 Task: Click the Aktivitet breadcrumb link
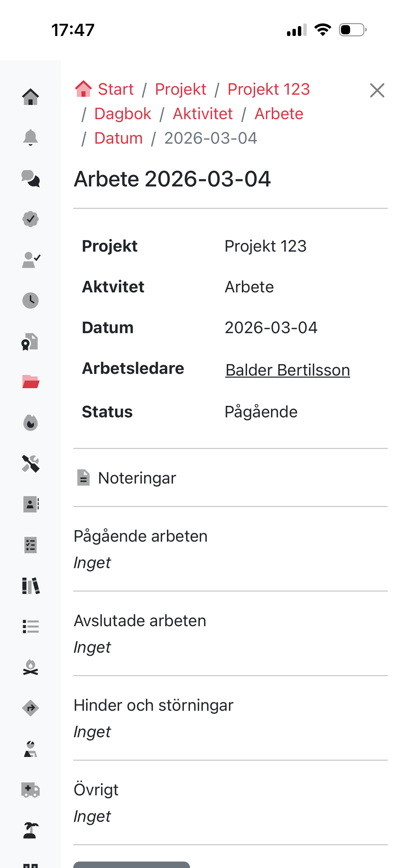point(203,114)
